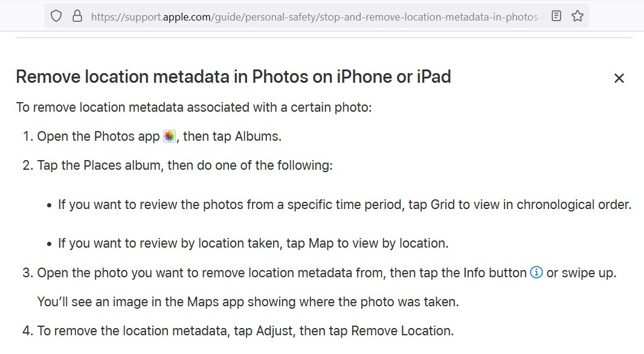Collapse the section using the X icon
This screenshot has height=354, width=644.
click(619, 78)
